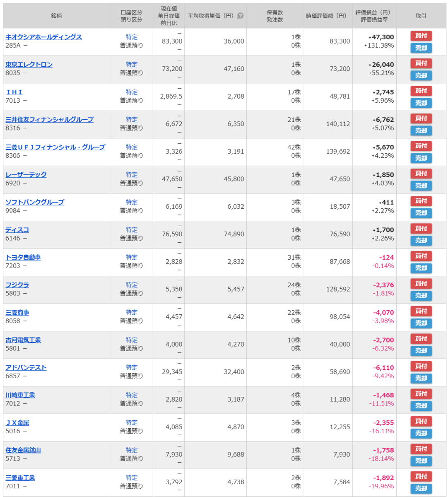Click 買付 button for トヨタ自動車
The width and height of the screenshot is (448, 497).
(x=421, y=256)
